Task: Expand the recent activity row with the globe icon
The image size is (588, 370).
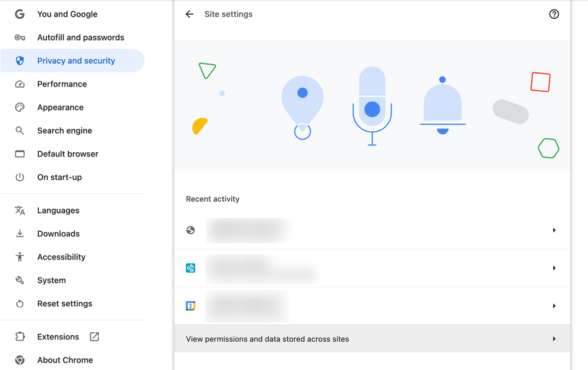Action: pos(373,230)
